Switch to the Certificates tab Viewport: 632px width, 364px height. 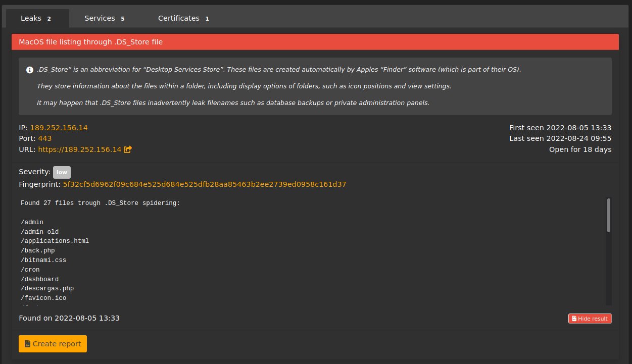point(179,18)
